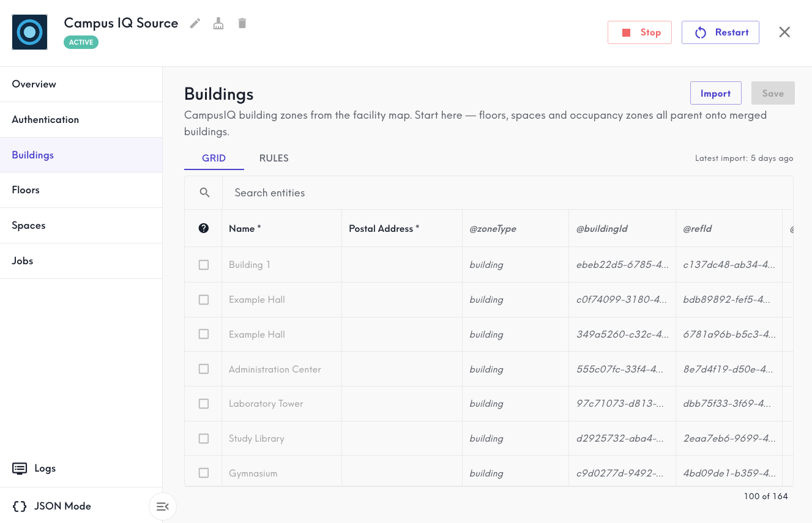The height and width of the screenshot is (523, 812).
Task: Select Buildings in the sidebar
Action: tap(81, 155)
